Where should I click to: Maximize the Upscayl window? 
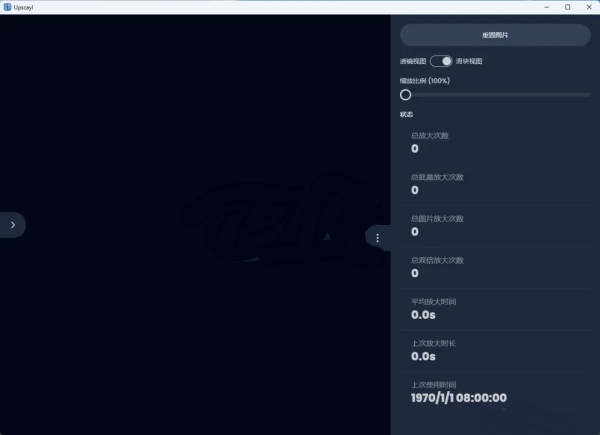click(x=567, y=7)
